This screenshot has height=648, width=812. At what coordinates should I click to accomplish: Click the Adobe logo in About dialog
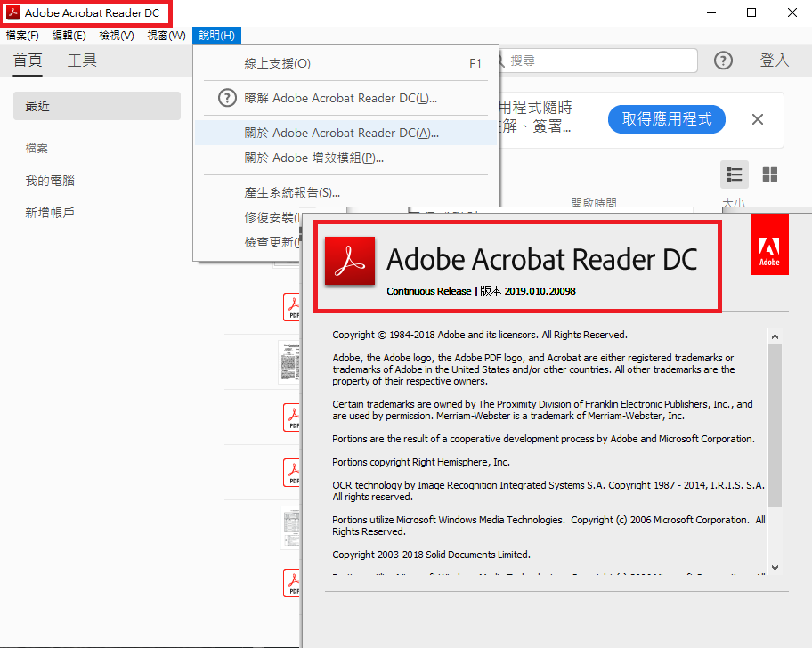(x=769, y=245)
